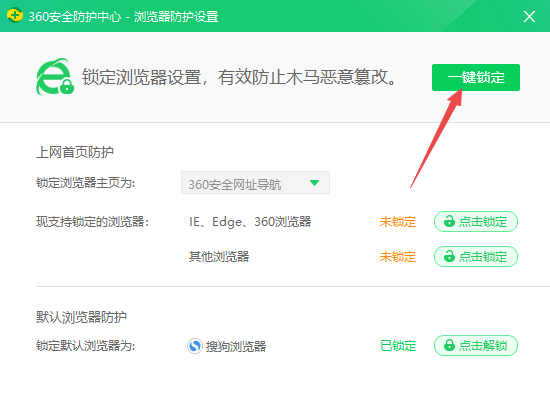This screenshot has width=550, height=395.
Task: Click the 搜狗浏览器 browser name
Action: [236, 347]
